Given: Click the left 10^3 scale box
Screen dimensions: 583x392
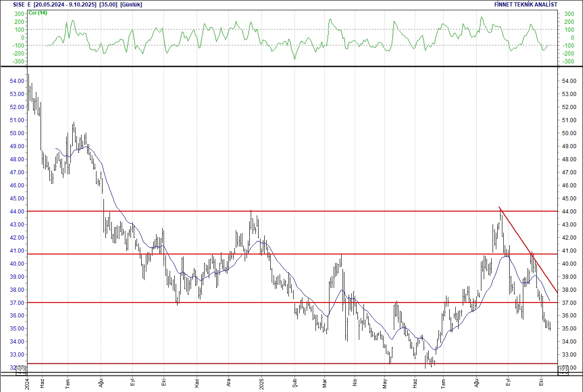Looking at the screenshot, I should (x=21, y=370).
